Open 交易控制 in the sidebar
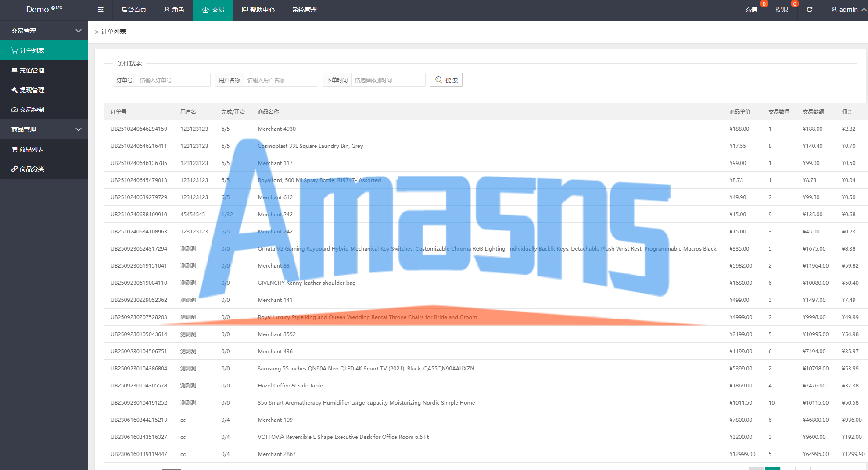 point(32,110)
